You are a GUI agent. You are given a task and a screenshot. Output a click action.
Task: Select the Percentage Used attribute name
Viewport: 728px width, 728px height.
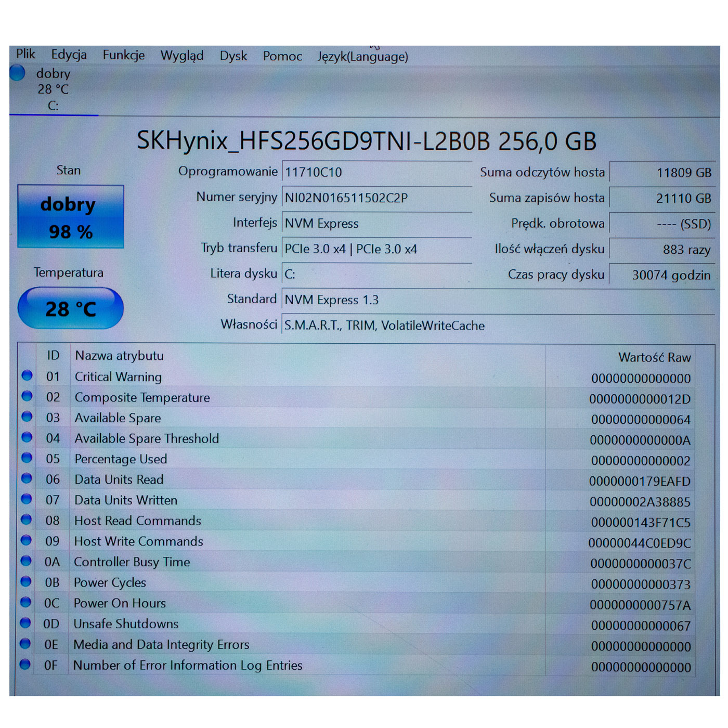(121, 459)
